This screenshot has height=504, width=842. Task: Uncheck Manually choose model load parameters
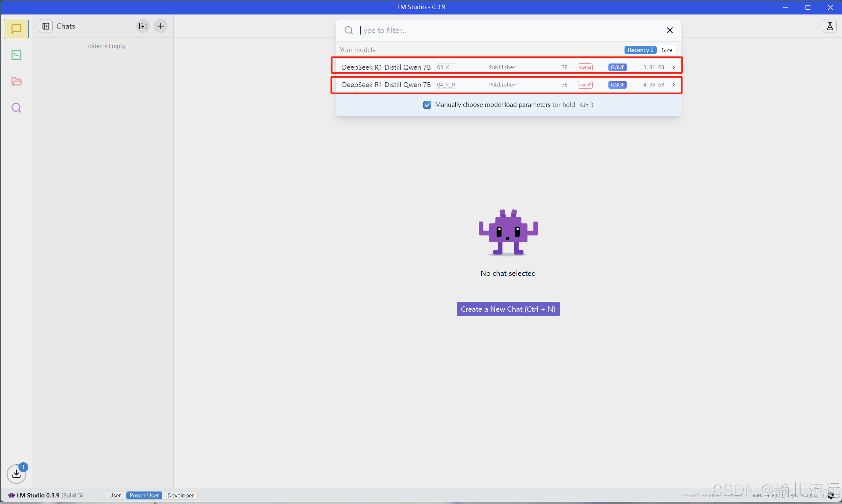tap(427, 105)
